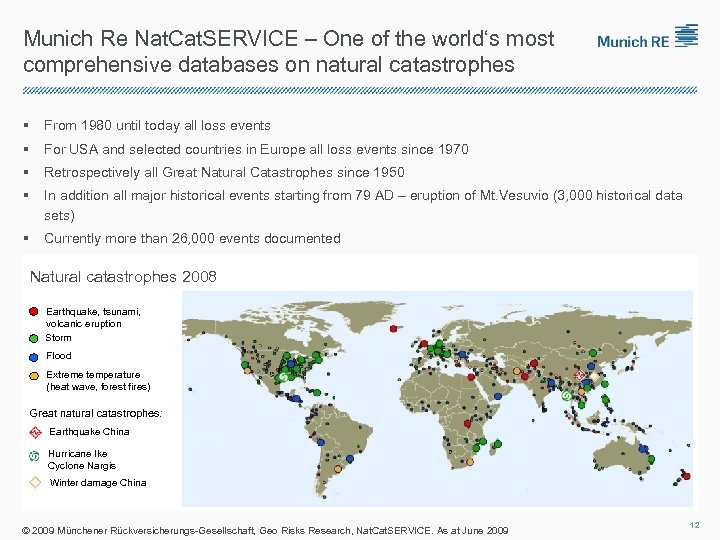The image size is (720, 540).
Task: Click the blue marker near Horn of Africa
Action: pyautogui.click(x=498, y=396)
